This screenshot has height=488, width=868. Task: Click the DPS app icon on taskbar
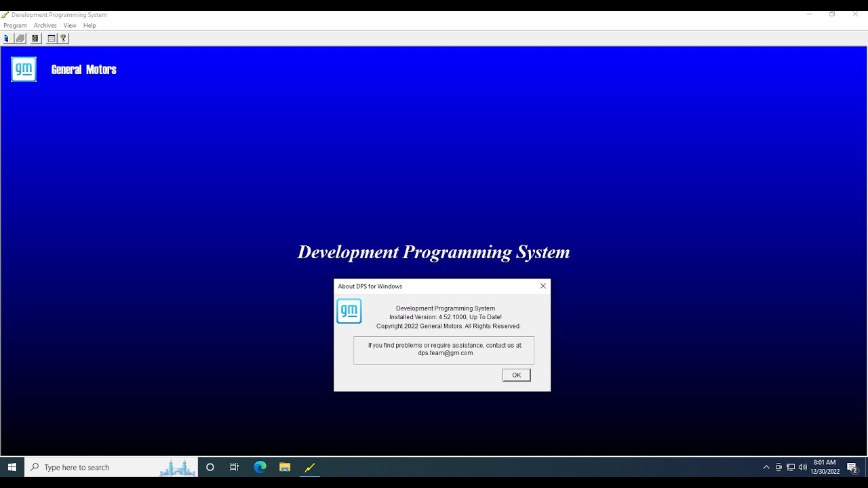click(x=310, y=467)
